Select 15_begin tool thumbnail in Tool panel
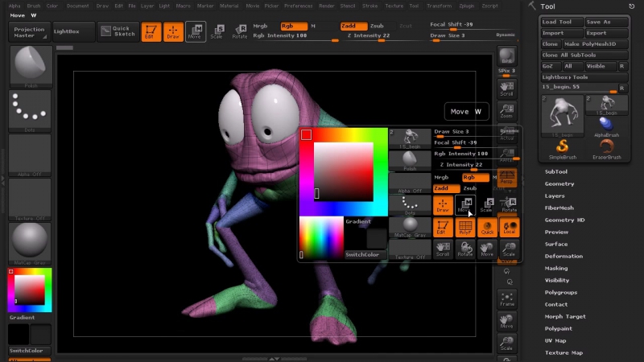The height and width of the screenshot is (362, 644). pyautogui.click(x=562, y=116)
